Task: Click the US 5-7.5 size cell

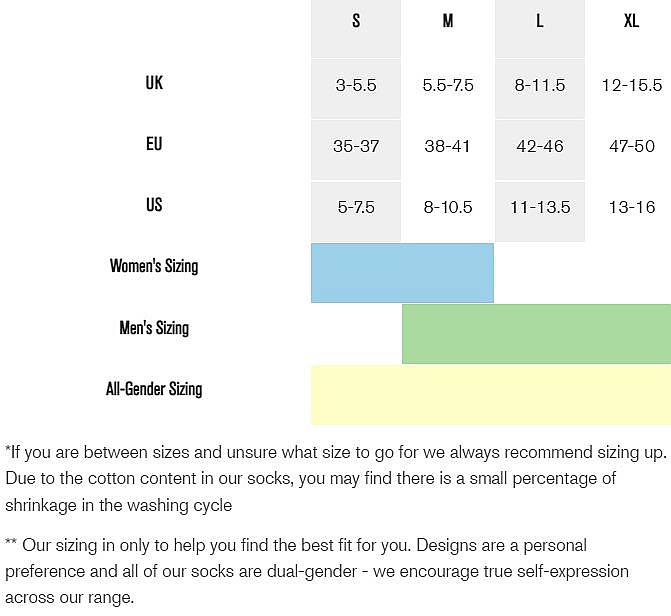Action: coord(356,208)
